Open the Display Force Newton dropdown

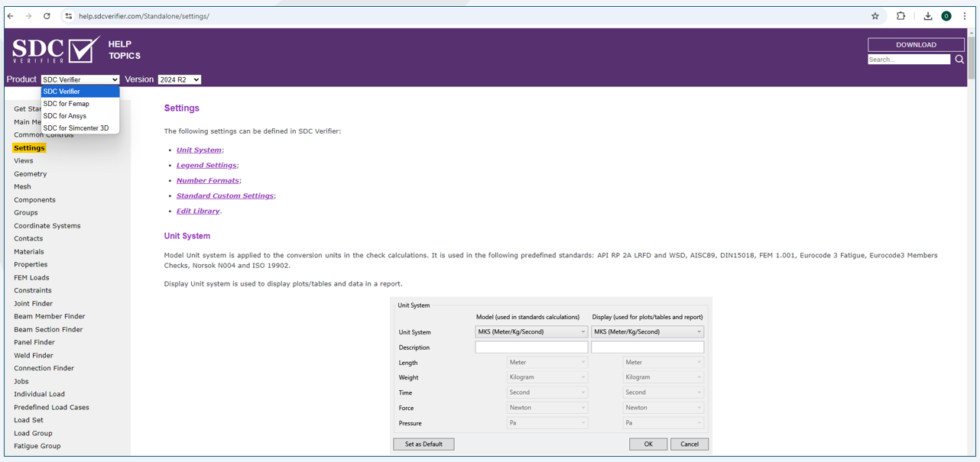point(664,408)
